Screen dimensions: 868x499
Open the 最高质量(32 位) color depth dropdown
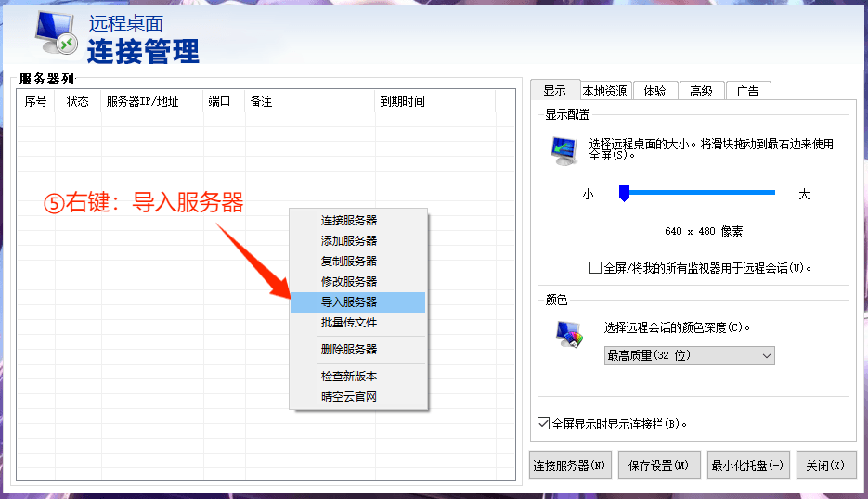point(689,355)
